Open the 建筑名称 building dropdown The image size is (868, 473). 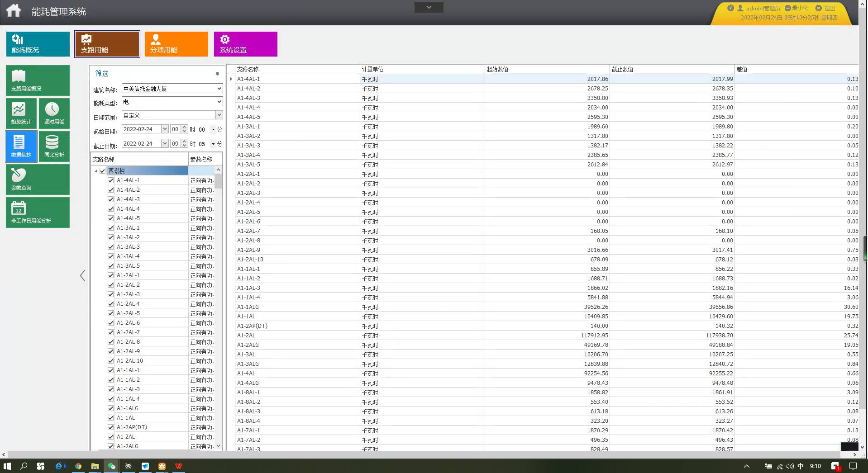[x=219, y=89]
